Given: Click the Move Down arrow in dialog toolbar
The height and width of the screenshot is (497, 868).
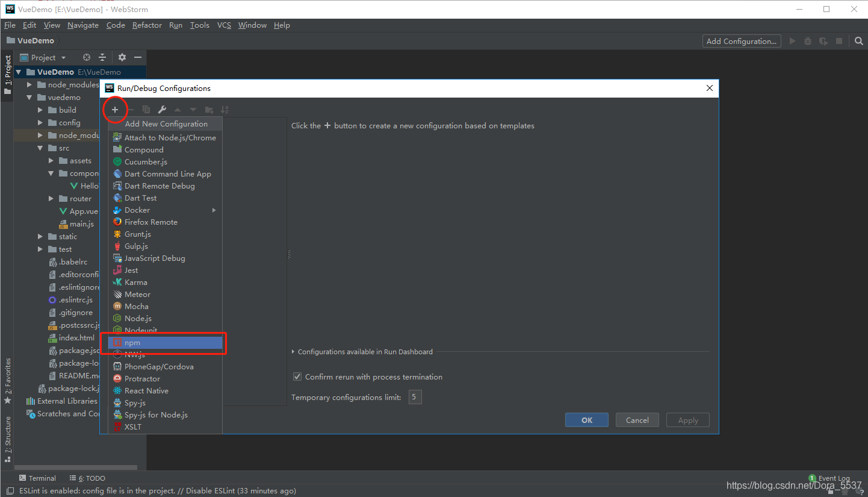Looking at the screenshot, I should click(x=193, y=110).
